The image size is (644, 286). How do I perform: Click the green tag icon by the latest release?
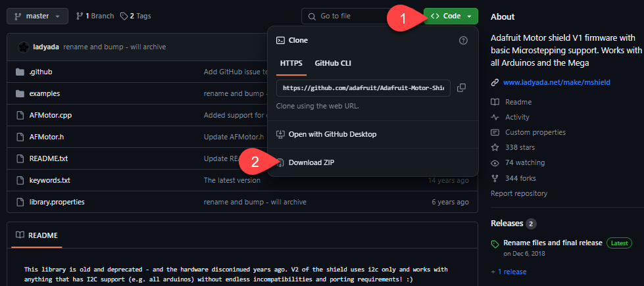click(x=495, y=244)
